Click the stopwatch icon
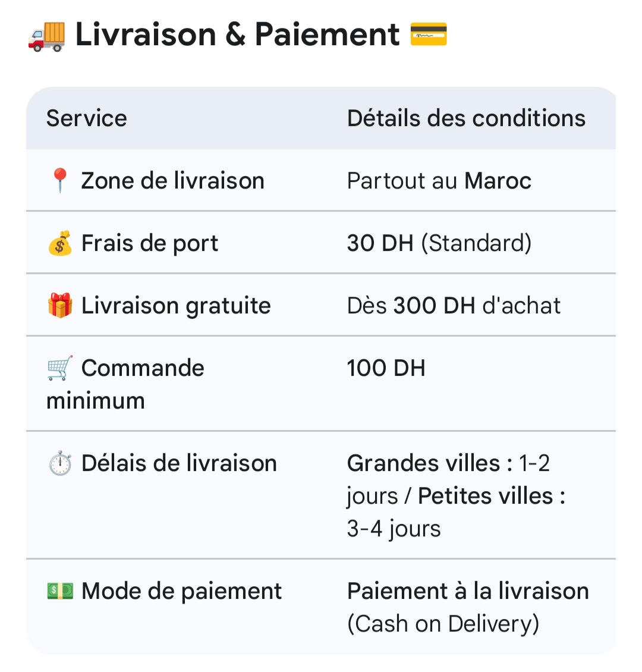The width and height of the screenshot is (642, 672). 59,463
